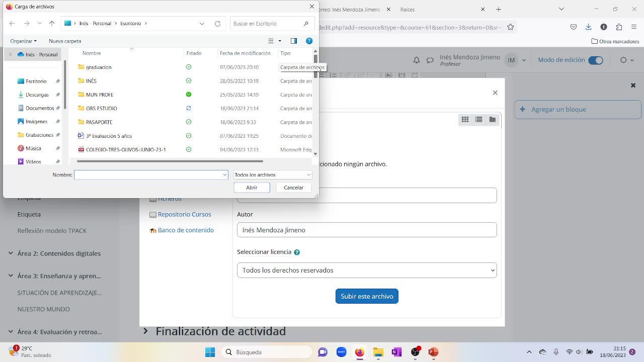
Task: Select the PASAPORTE folder
Action: click(99, 122)
